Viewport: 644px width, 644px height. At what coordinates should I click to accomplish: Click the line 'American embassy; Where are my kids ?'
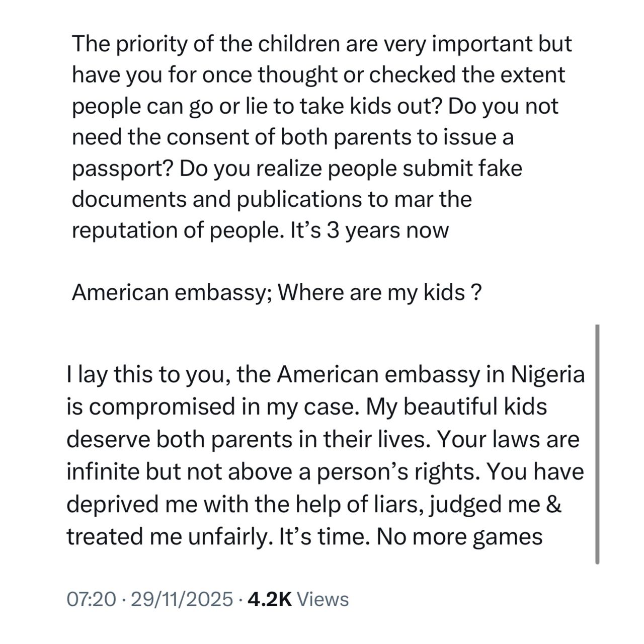274,292
